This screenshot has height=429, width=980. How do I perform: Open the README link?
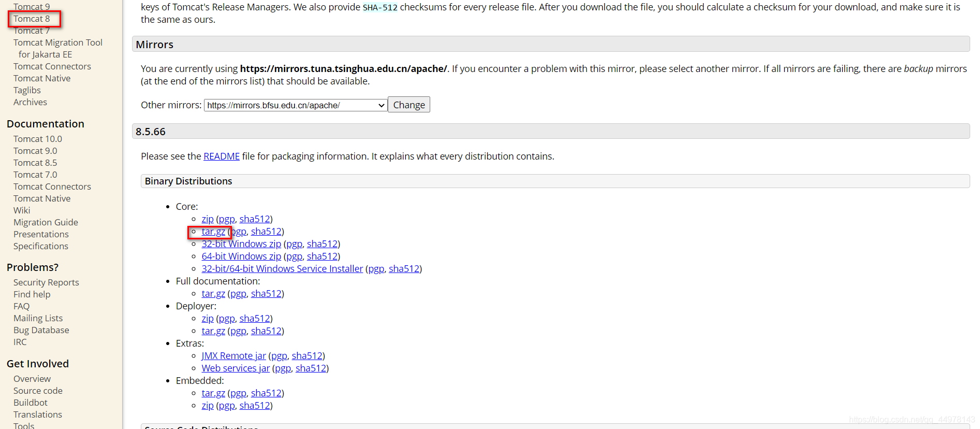pos(222,156)
